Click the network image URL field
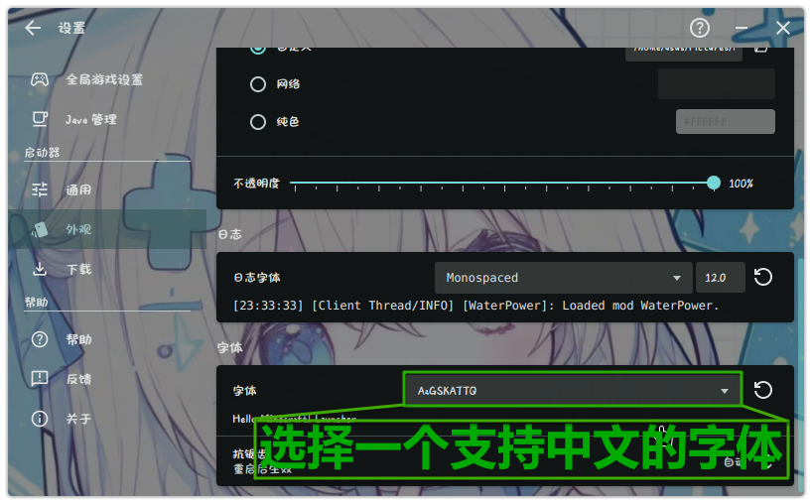The image size is (812, 504). [x=717, y=83]
